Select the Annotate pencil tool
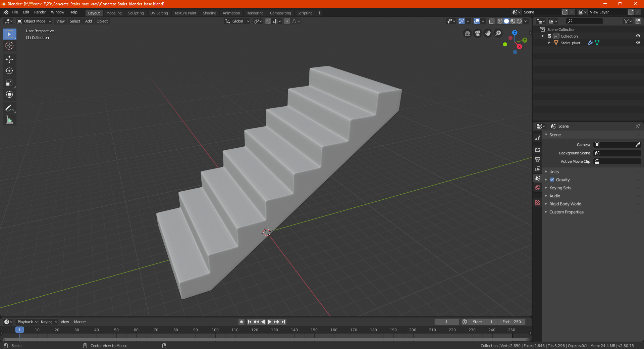Screen dimensions: 644x349 tap(9, 108)
